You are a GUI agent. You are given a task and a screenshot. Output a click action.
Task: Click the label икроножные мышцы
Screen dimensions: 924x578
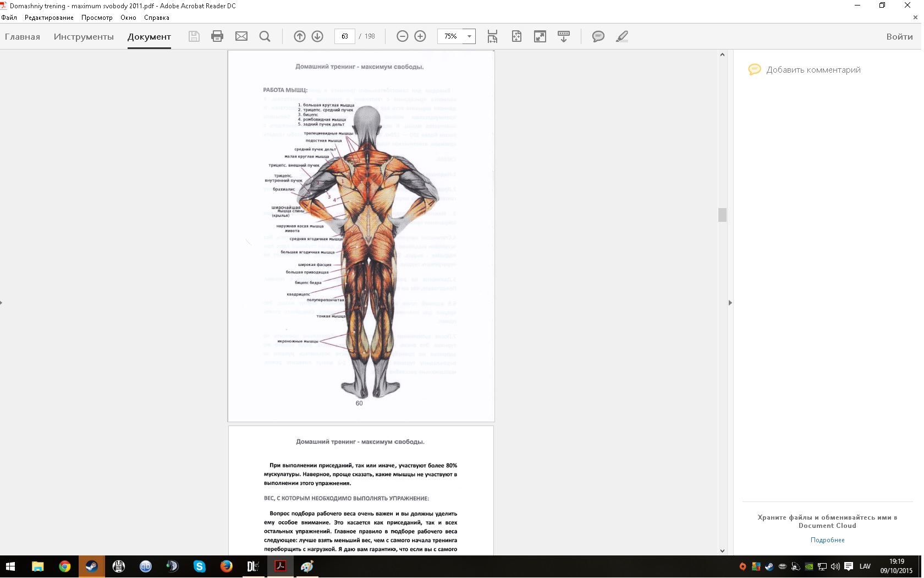pyautogui.click(x=298, y=341)
